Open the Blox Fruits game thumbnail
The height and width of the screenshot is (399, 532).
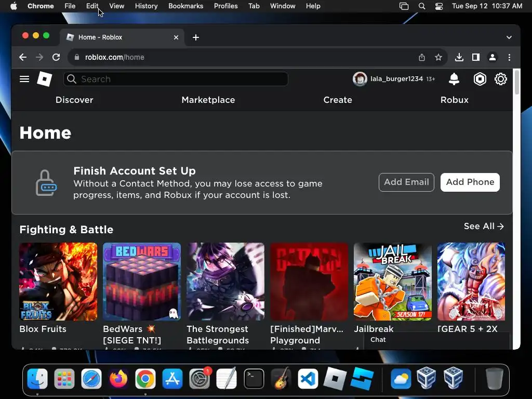click(x=58, y=282)
